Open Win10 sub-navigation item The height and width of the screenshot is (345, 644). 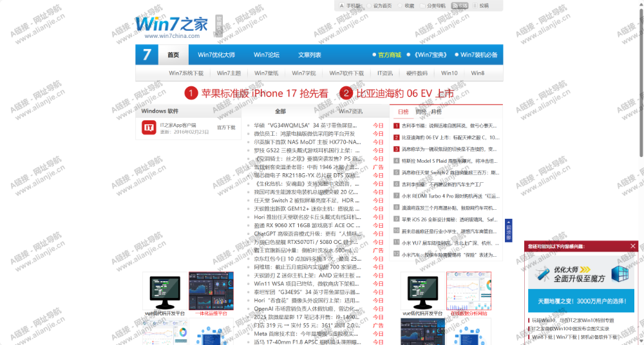[450, 73]
